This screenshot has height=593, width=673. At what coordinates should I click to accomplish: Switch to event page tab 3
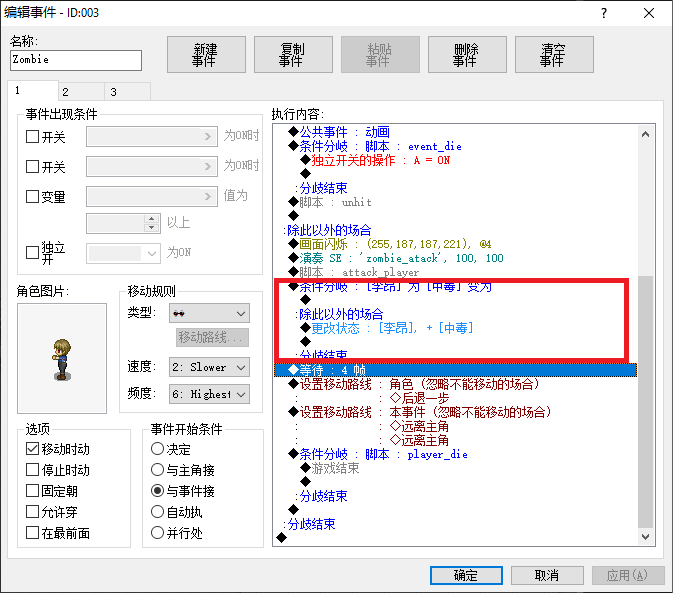[127, 92]
